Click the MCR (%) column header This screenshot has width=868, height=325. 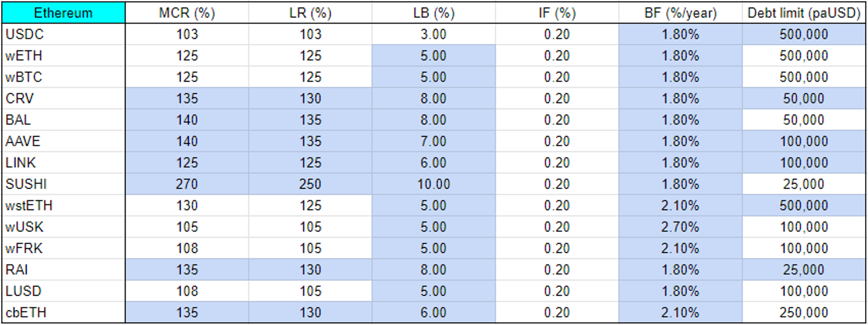[187, 13]
